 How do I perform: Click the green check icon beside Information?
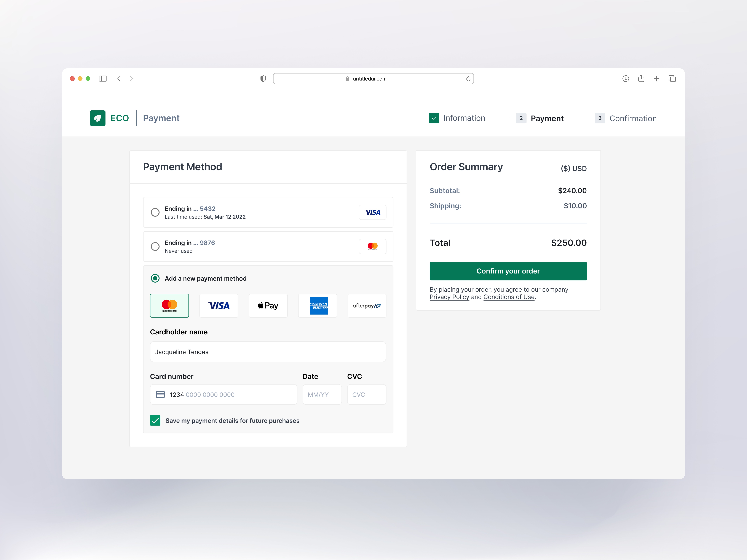point(434,118)
